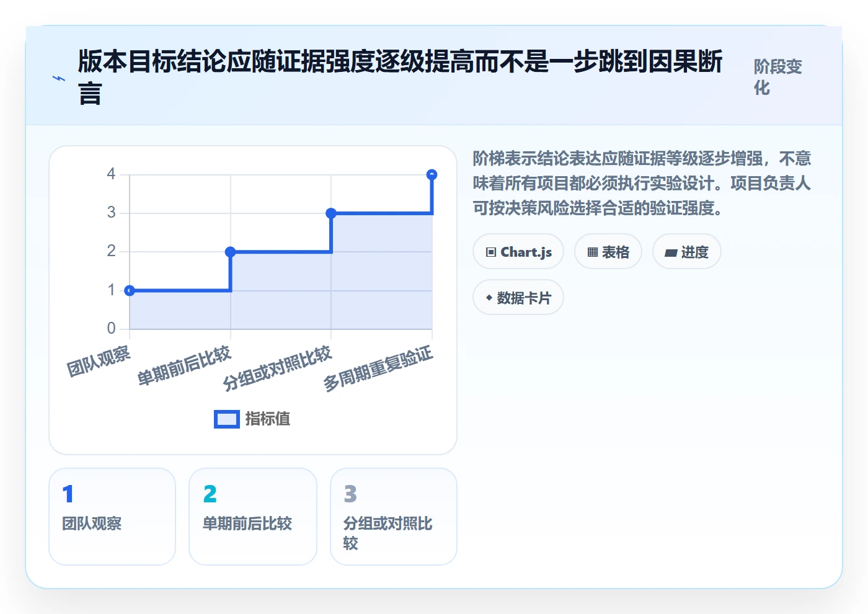Click the chart data point at value 4
Viewport: 868px width, 614px height.
click(x=432, y=175)
